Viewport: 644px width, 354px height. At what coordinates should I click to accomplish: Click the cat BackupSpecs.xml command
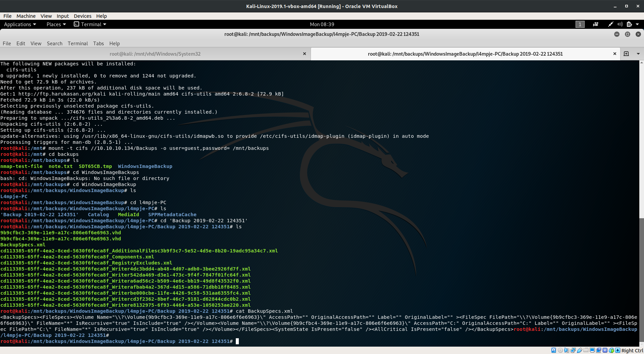264,311
